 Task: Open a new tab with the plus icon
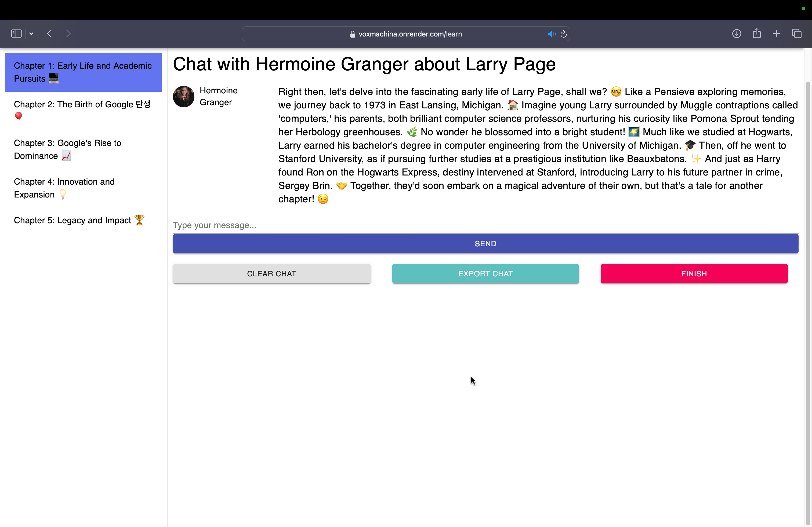coord(776,34)
